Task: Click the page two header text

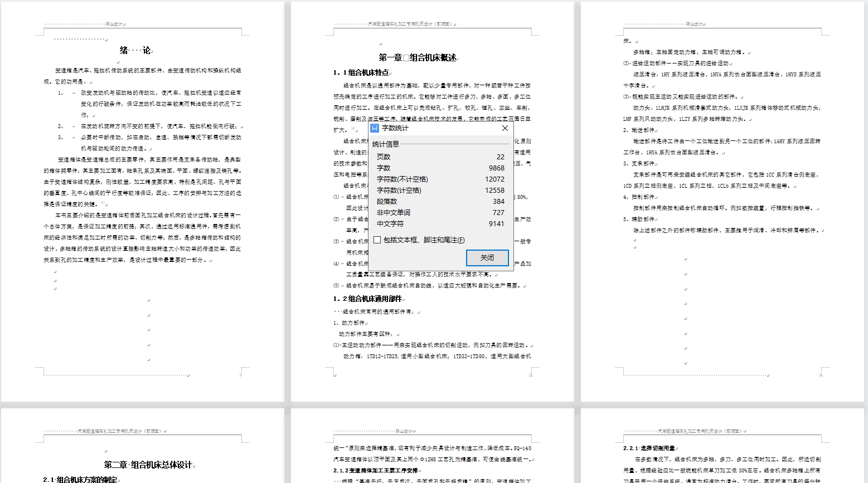Action: (x=411, y=25)
